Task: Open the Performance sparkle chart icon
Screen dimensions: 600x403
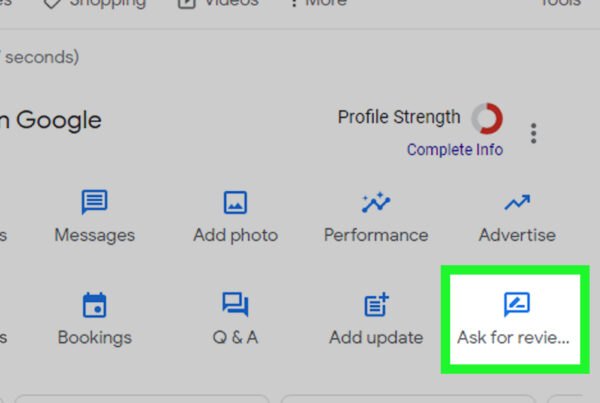Action: 376,202
